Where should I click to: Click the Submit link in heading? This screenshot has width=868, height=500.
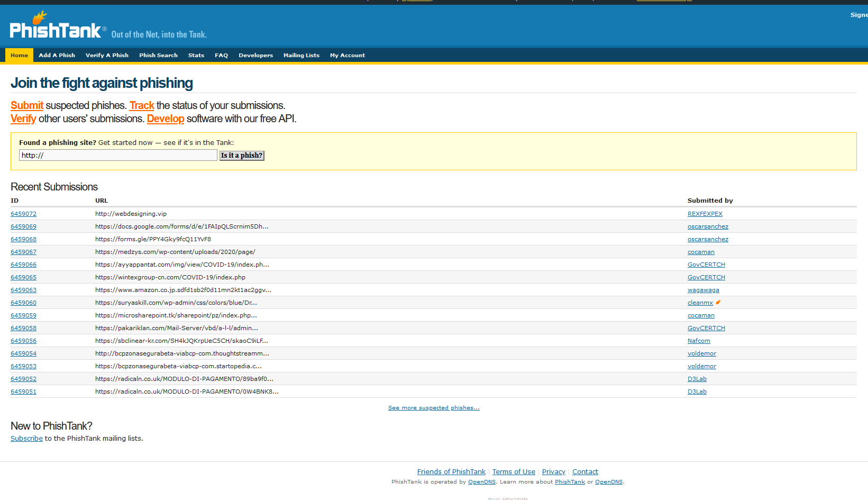pos(27,105)
